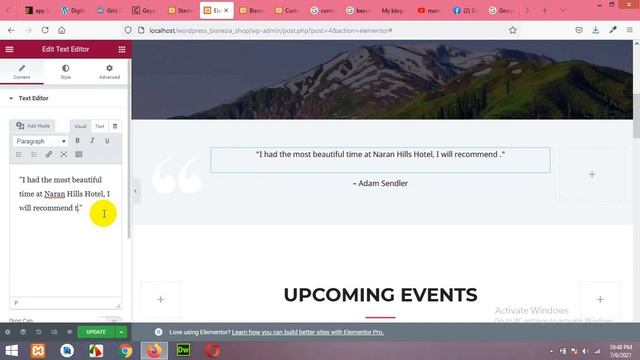Switch to the Content tab

click(22, 71)
